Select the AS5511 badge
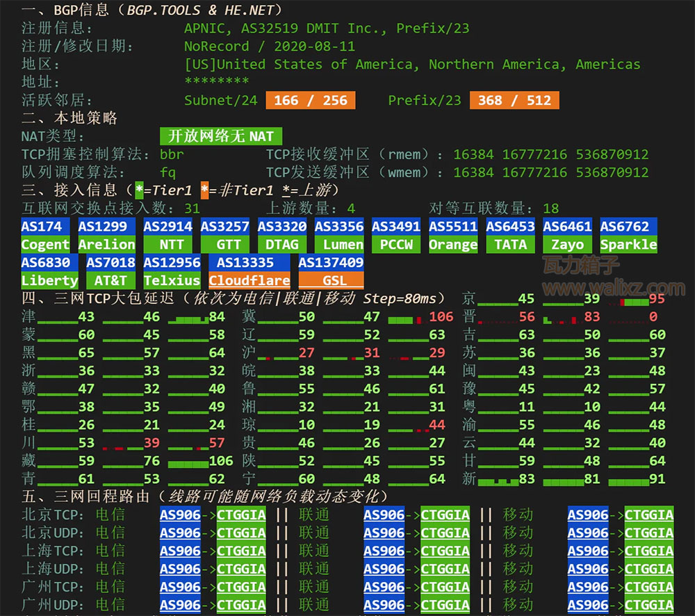Screen dimensions: 695x616 point(453,226)
